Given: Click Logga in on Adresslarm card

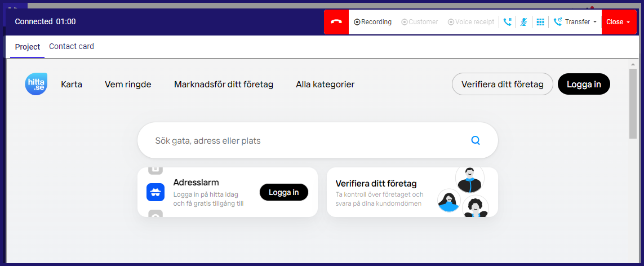Looking at the screenshot, I should [x=284, y=192].
